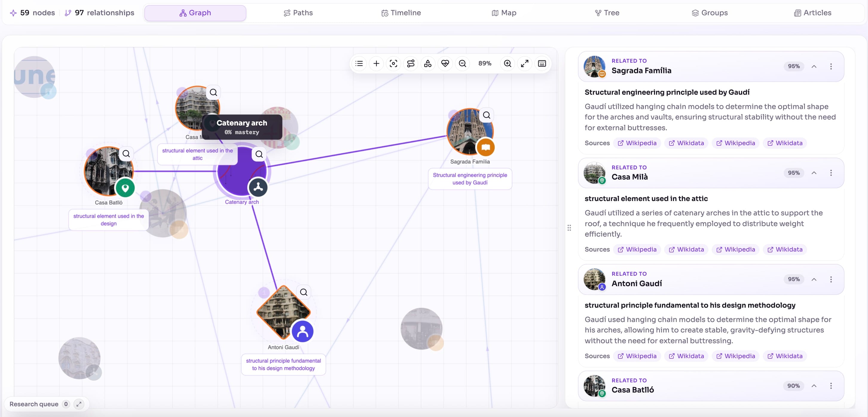Click Sagrada Família thumbnail in the side panel
Image resolution: width=868 pixels, height=417 pixels.
pos(595,66)
